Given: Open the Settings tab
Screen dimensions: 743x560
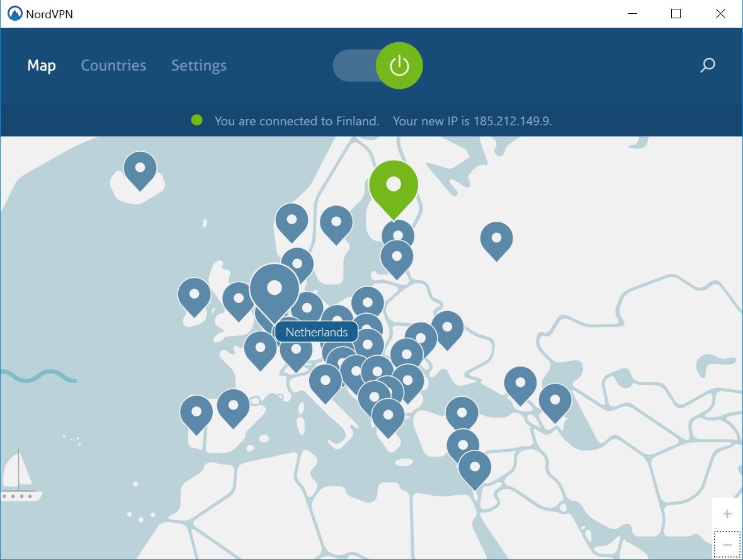Looking at the screenshot, I should point(199,66).
